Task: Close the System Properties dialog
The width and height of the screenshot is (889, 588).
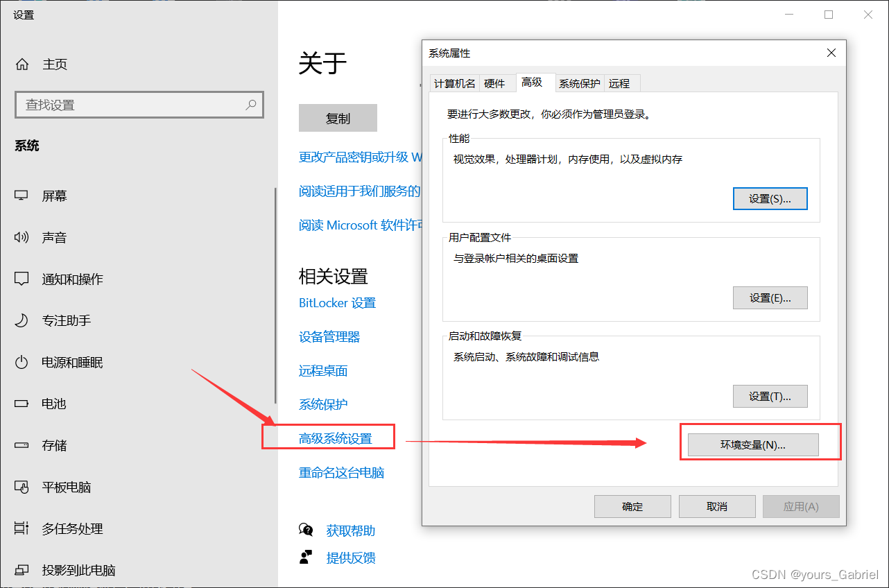Action: [831, 53]
